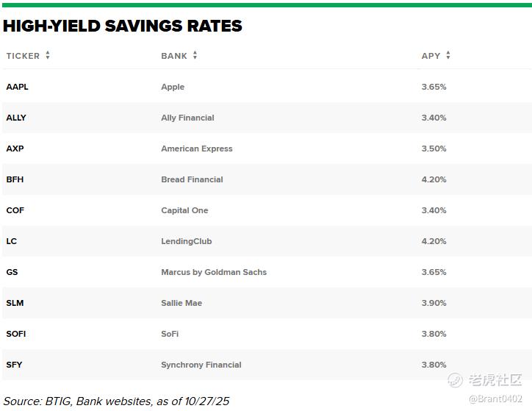The height and width of the screenshot is (411, 532).
Task: Select the ALLY ticker cell
Action: (x=16, y=118)
